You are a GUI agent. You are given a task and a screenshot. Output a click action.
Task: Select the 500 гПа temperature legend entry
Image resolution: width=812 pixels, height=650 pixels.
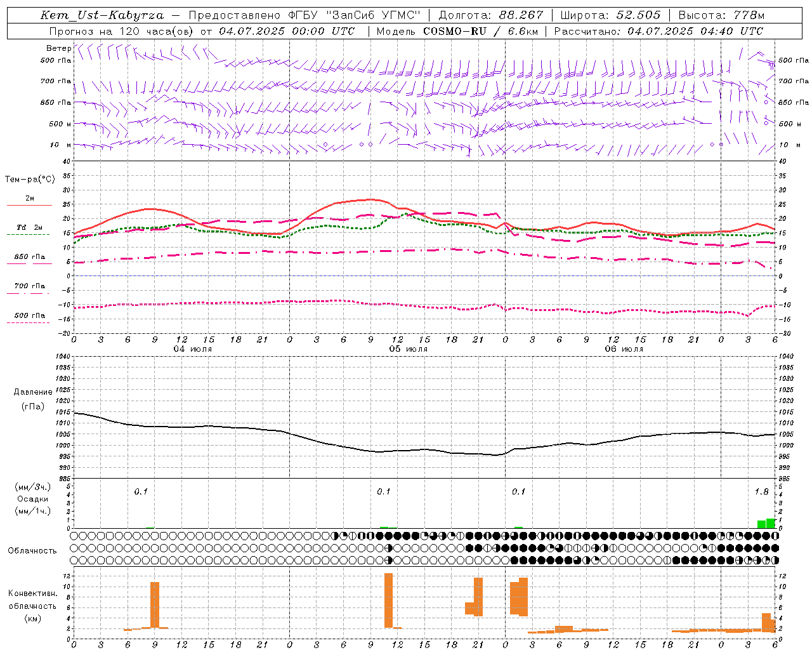[x=29, y=315]
